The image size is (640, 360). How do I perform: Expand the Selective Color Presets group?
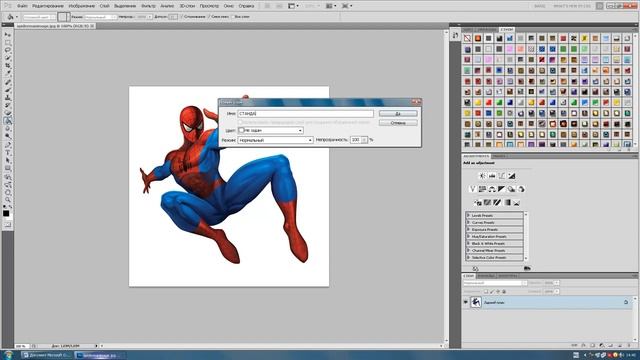[469, 258]
